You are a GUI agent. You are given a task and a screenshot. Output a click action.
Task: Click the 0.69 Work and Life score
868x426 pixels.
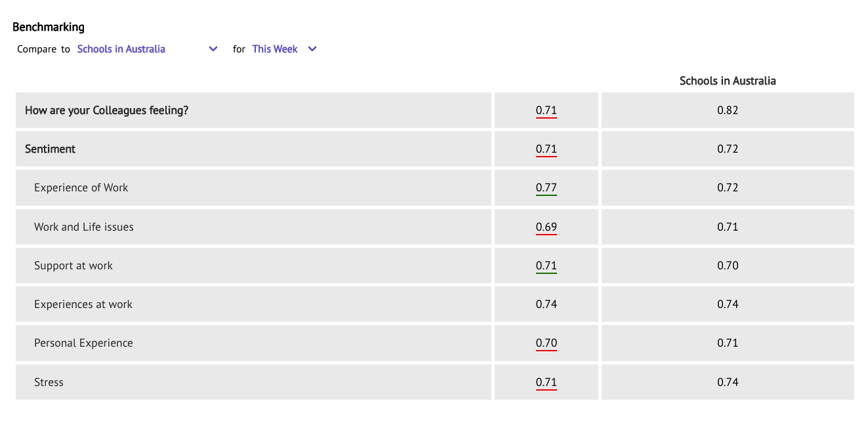click(546, 227)
